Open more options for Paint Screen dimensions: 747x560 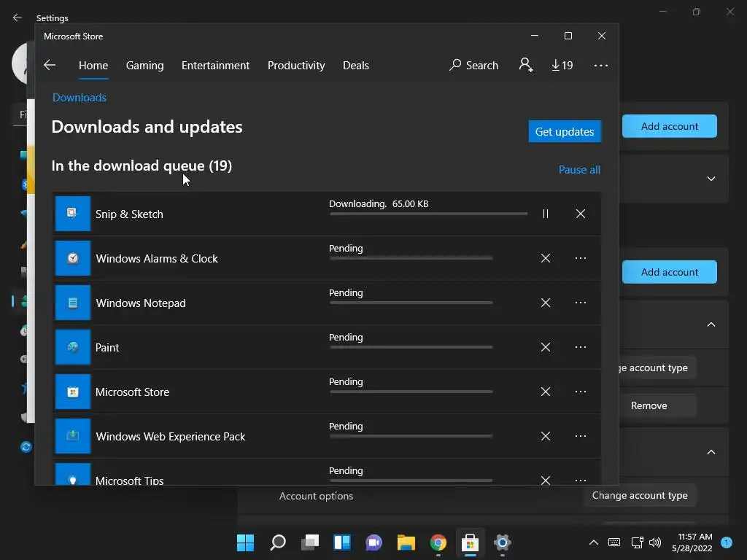[x=580, y=347]
